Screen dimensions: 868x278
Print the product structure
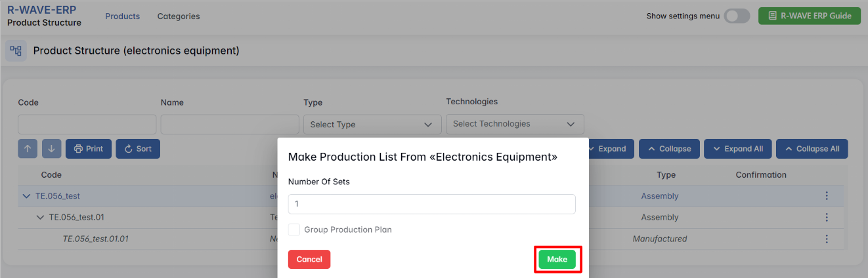pyautogui.click(x=89, y=149)
